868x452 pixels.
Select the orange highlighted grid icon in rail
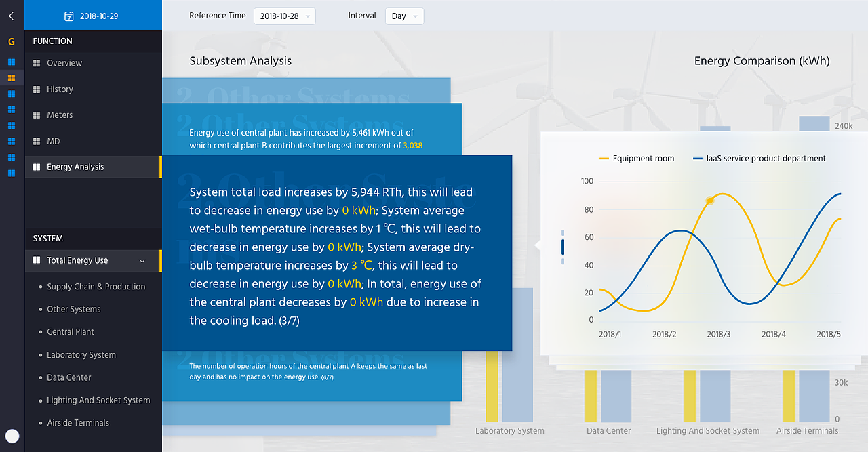click(12, 78)
